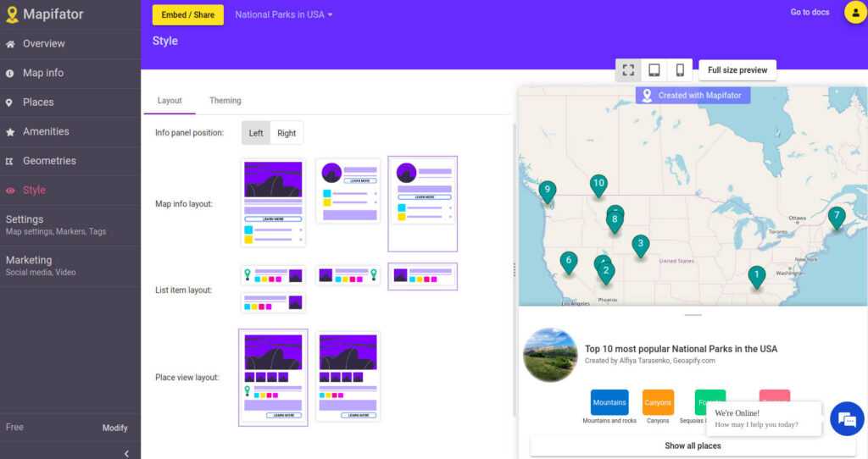Click the national park thumbnail photo
Viewport: 868px width, 459px height.
(550, 355)
